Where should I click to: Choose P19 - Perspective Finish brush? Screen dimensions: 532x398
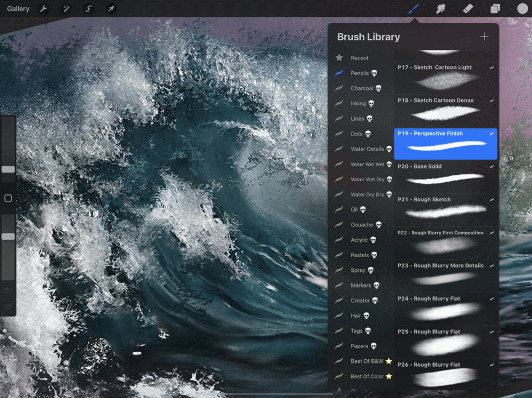445,144
